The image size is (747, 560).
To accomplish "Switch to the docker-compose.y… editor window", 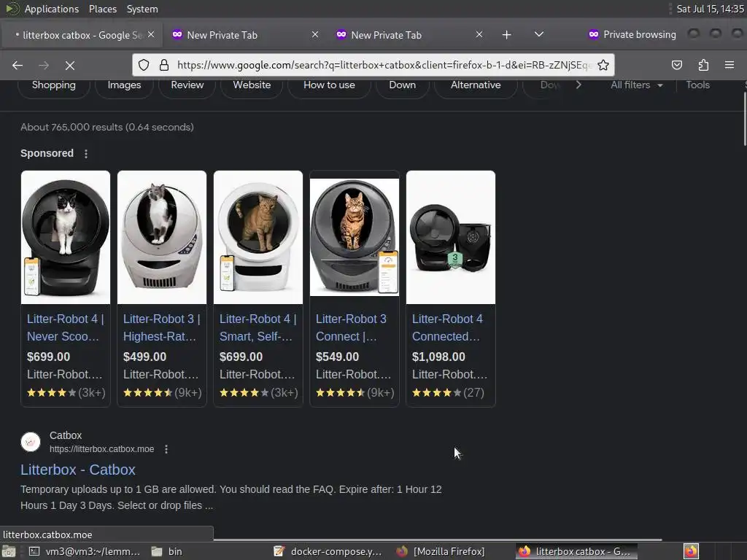I will coord(328,551).
